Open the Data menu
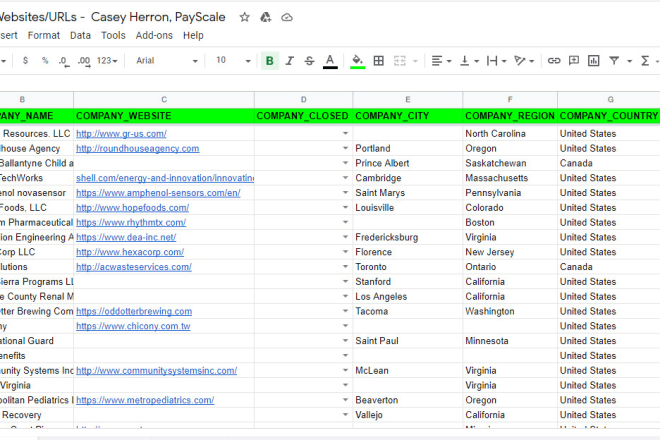The image size is (660, 440). 80,35
